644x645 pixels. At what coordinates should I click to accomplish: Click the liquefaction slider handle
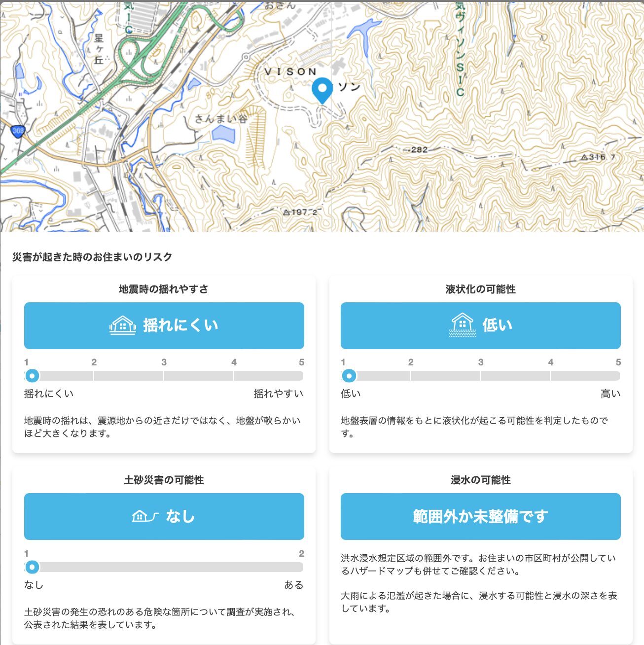click(349, 376)
